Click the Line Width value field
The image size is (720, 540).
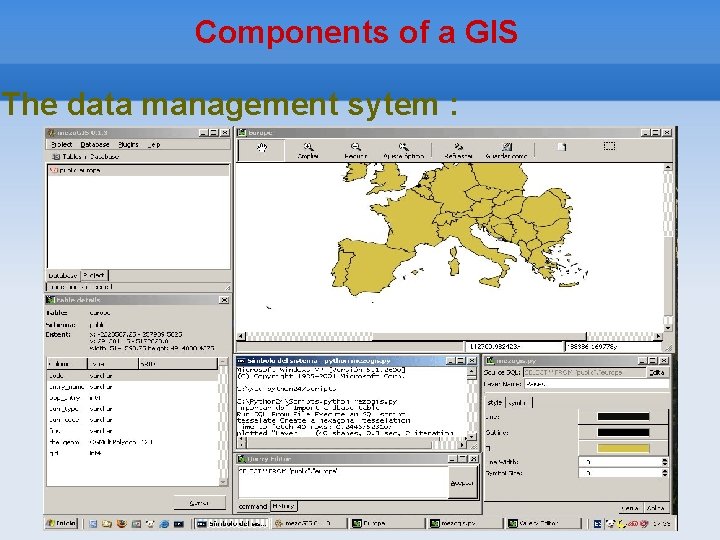tap(620, 462)
